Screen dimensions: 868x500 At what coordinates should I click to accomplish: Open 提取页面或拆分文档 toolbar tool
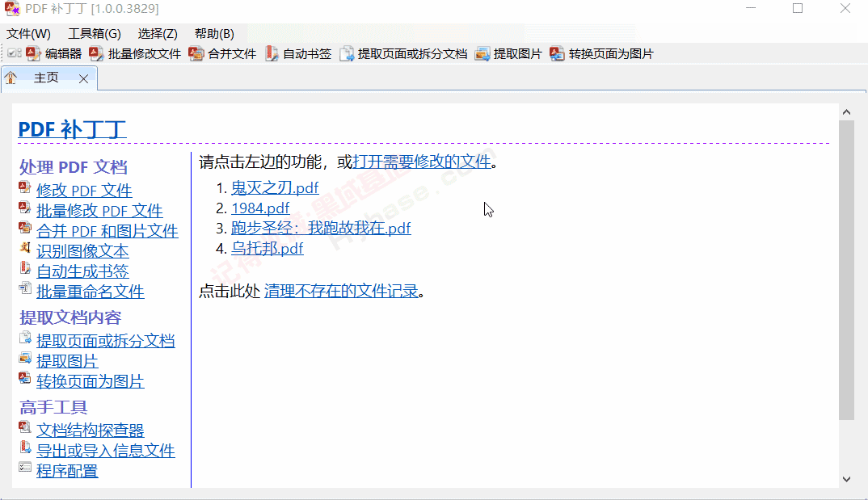pos(346,55)
